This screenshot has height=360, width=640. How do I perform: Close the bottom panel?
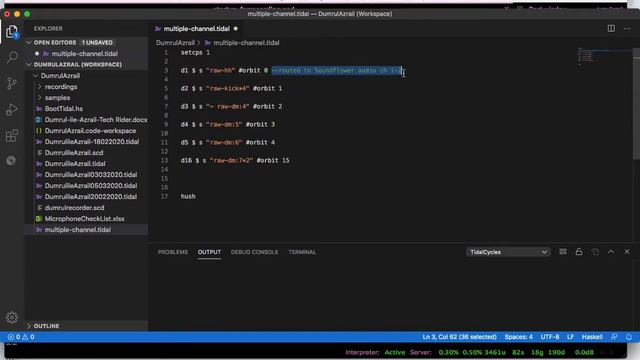click(x=627, y=252)
